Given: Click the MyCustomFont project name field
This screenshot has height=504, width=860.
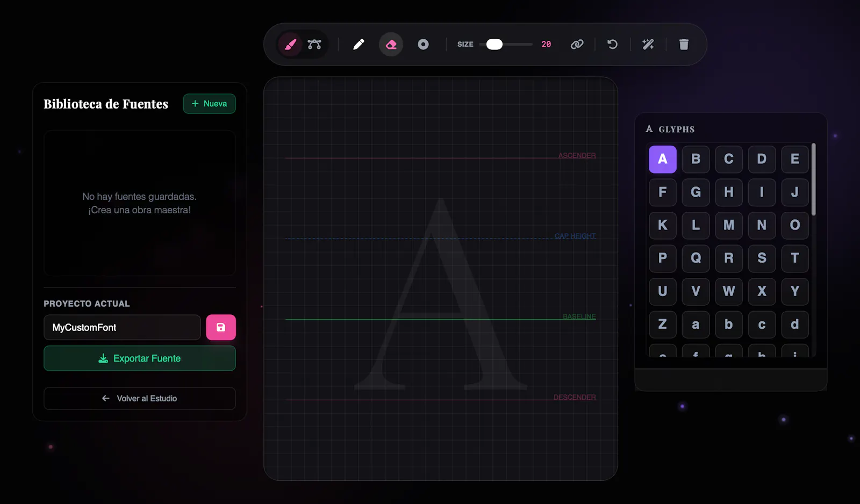Looking at the screenshot, I should point(122,327).
